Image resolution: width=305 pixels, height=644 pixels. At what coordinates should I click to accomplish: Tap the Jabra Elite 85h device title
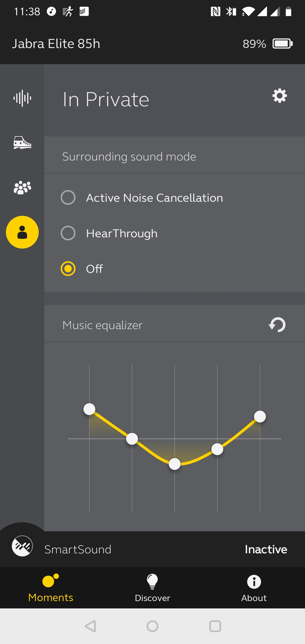(x=56, y=44)
